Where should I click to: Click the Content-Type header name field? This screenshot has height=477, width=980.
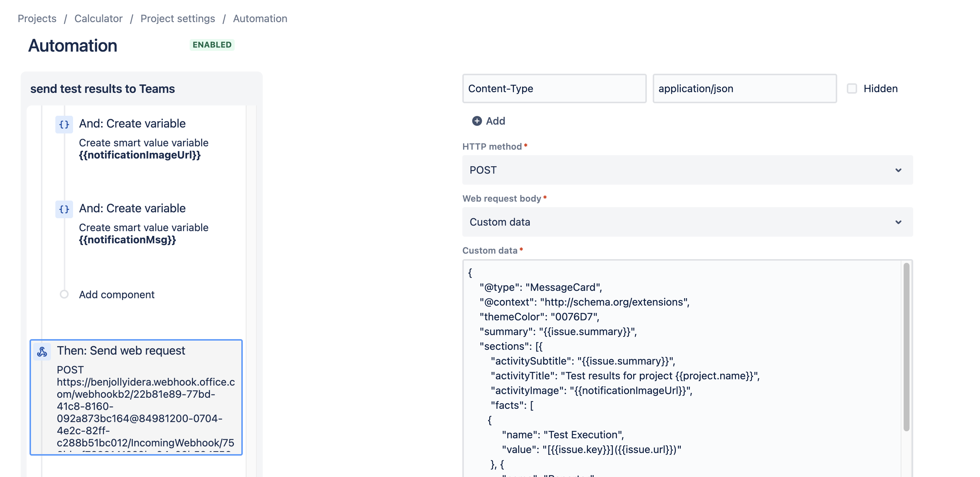tap(554, 88)
